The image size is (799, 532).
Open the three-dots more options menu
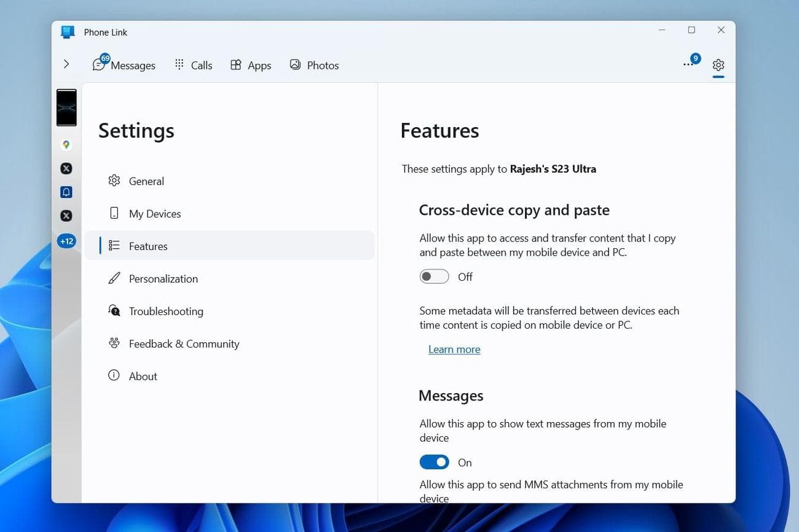[x=688, y=65]
